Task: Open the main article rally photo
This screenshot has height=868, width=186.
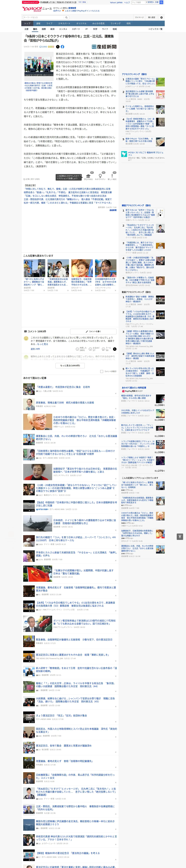Action: click(x=39, y=66)
